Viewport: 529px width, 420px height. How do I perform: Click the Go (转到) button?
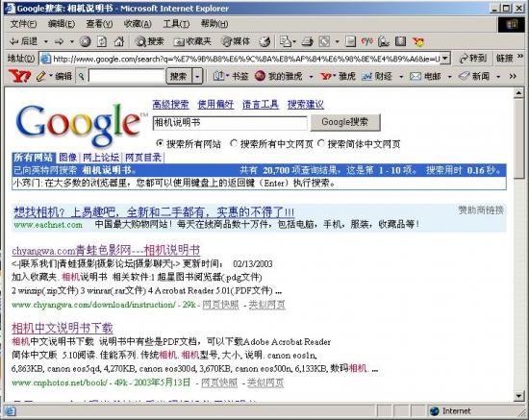473,59
